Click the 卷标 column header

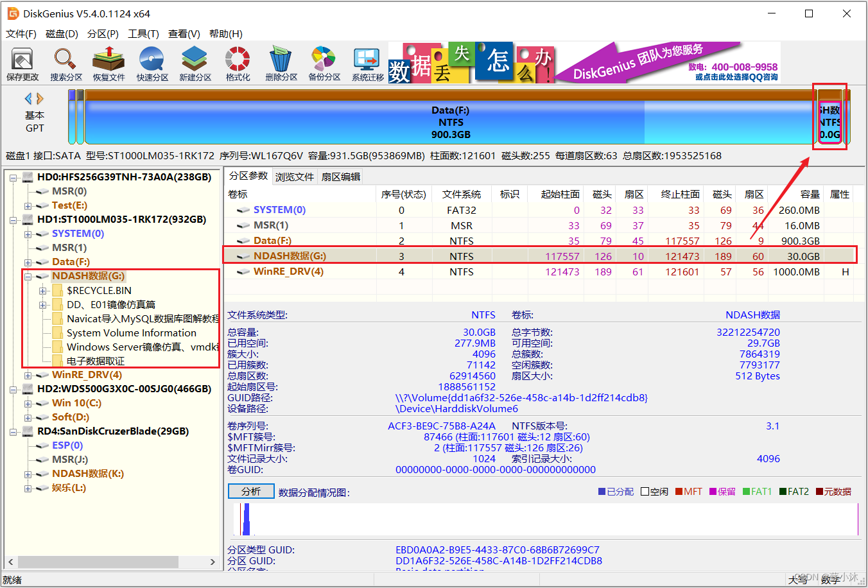point(300,194)
